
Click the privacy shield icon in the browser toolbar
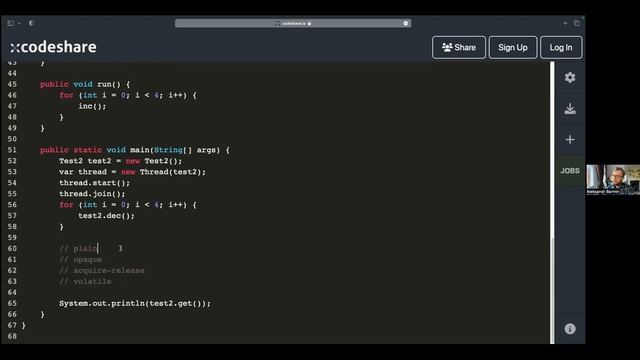pos(31,23)
